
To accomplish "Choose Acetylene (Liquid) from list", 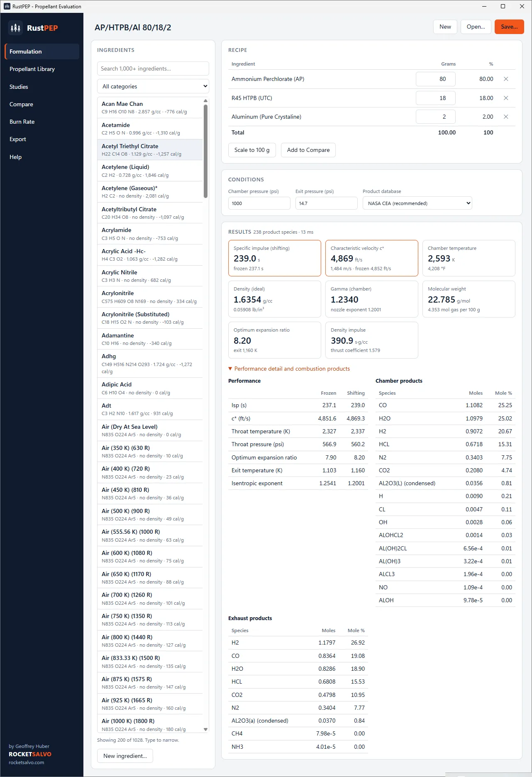I will (x=150, y=171).
